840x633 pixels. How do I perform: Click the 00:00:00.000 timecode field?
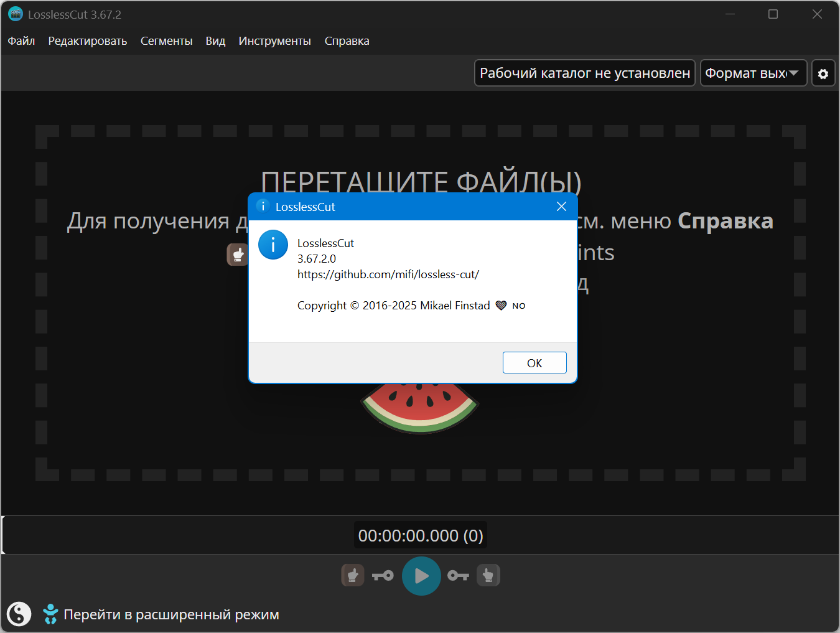coord(421,535)
